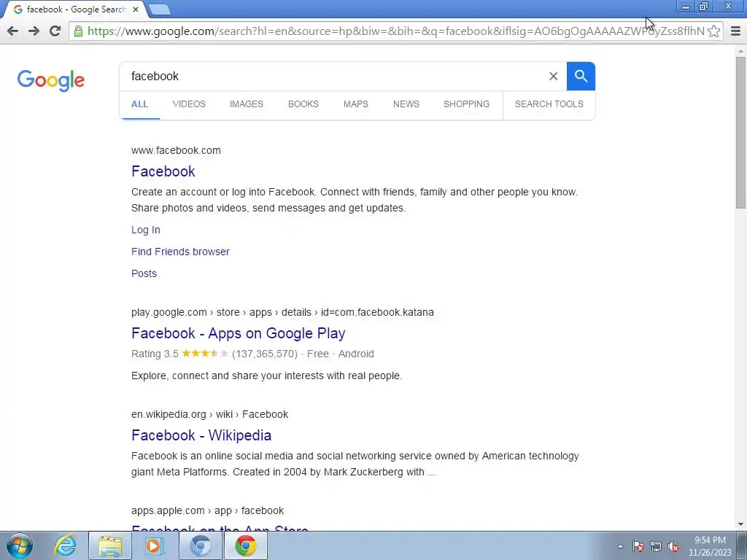The image size is (747, 560).
Task: Click www.facebook.com result URL text
Action: [177, 150]
